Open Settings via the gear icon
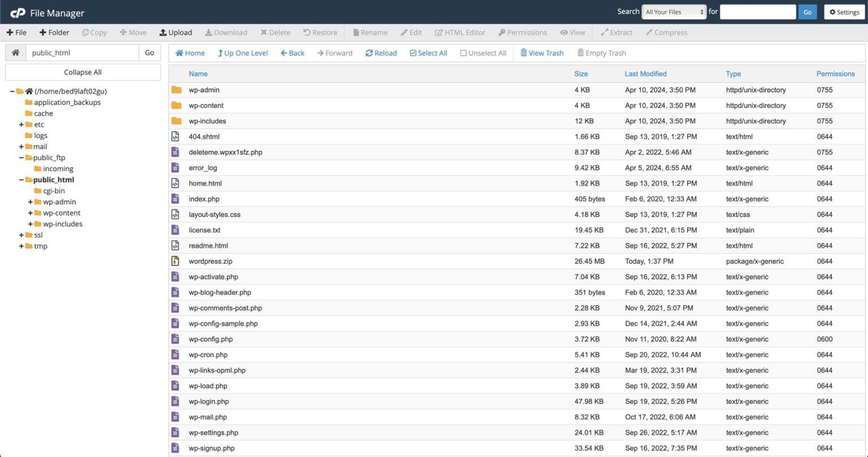This screenshot has height=457, width=868. pos(844,12)
